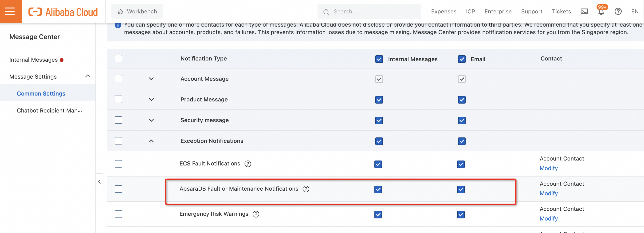This screenshot has height=233, width=644.
Task: Select the ECS Fault Notifications row checkbox
Action: coord(118,164)
